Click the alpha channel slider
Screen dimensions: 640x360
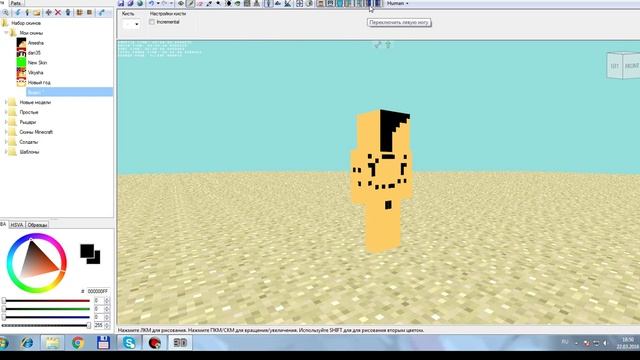tap(46, 325)
